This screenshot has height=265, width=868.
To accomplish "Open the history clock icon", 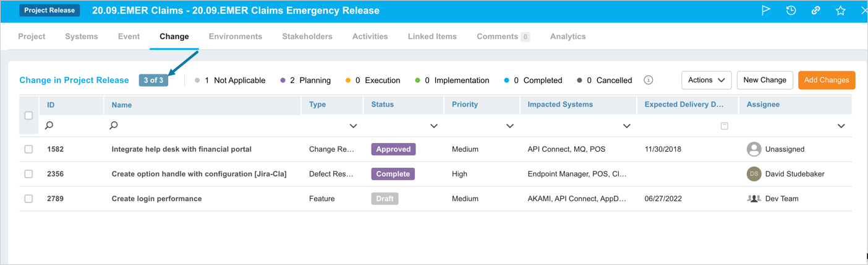I will (x=791, y=11).
